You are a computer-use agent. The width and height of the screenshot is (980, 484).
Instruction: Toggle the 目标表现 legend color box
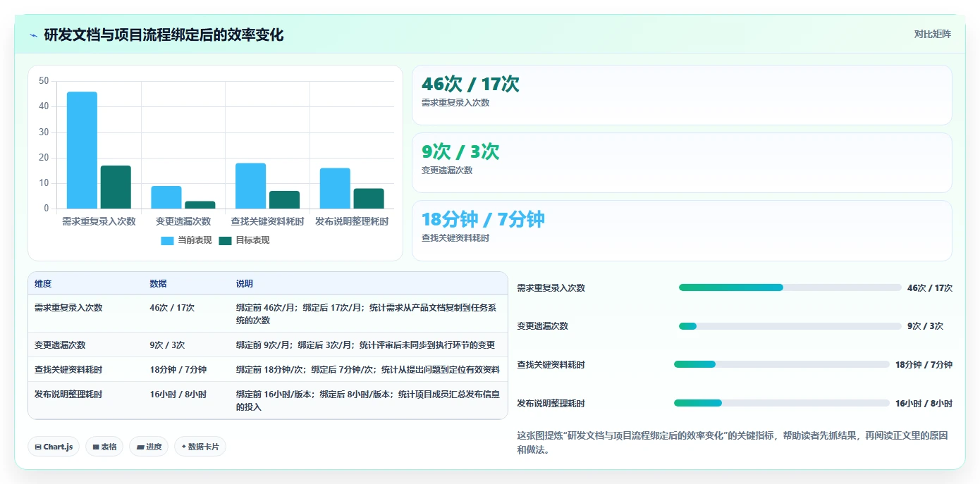point(225,240)
